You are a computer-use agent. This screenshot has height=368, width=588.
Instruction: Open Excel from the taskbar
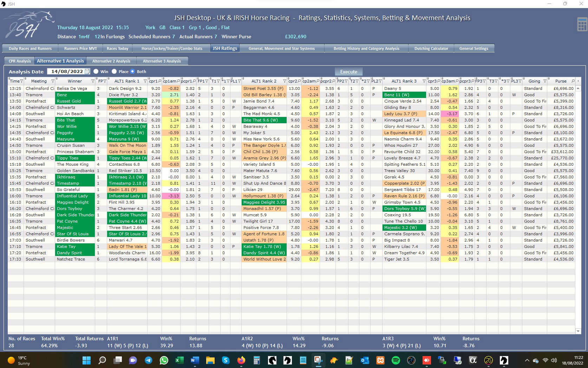coord(179,360)
